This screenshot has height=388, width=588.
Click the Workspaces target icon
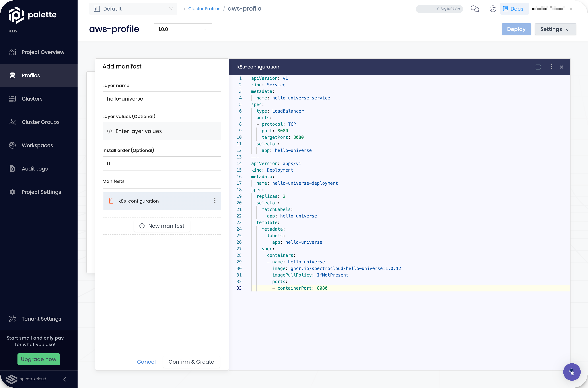[12, 145]
